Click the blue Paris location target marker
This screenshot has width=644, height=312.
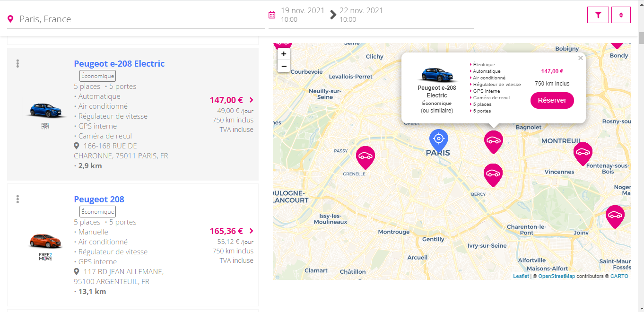coord(438,140)
